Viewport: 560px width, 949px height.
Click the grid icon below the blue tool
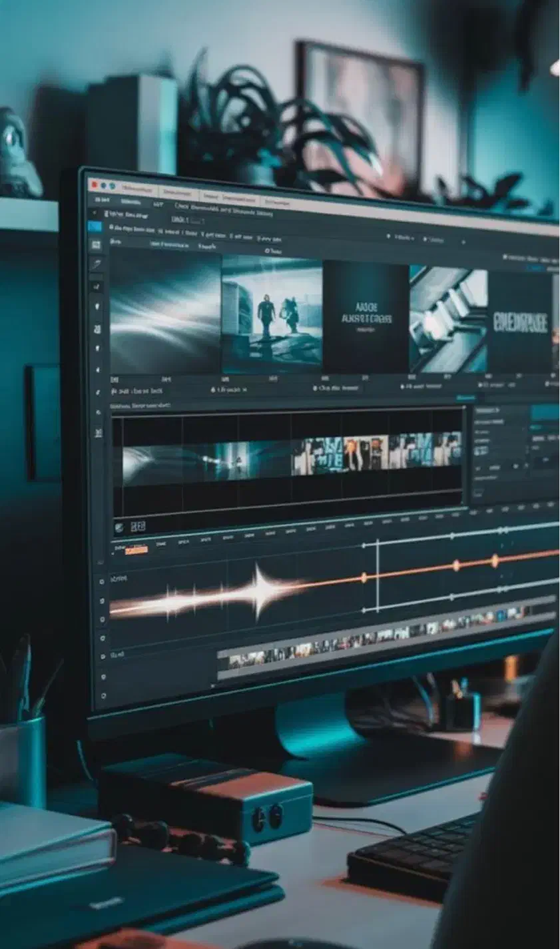pos(96,244)
